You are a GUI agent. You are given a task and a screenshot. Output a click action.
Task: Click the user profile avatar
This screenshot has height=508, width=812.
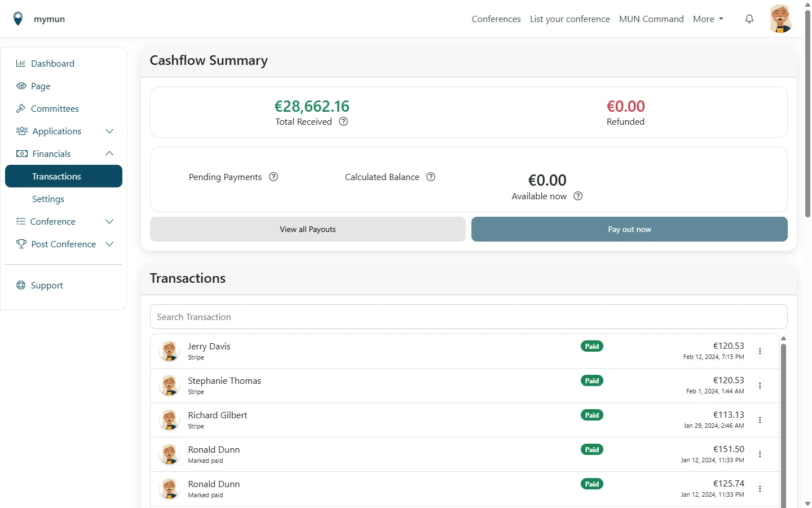[780, 19]
